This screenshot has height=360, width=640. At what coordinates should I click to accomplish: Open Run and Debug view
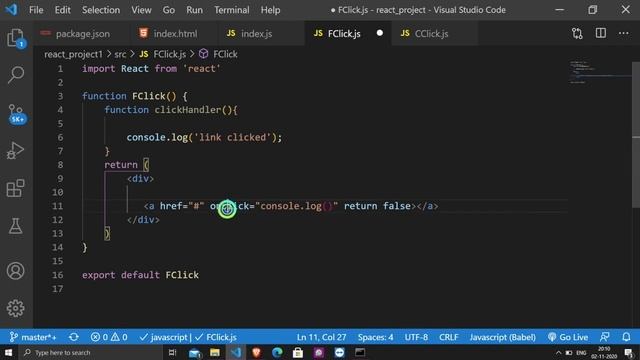coord(16,150)
